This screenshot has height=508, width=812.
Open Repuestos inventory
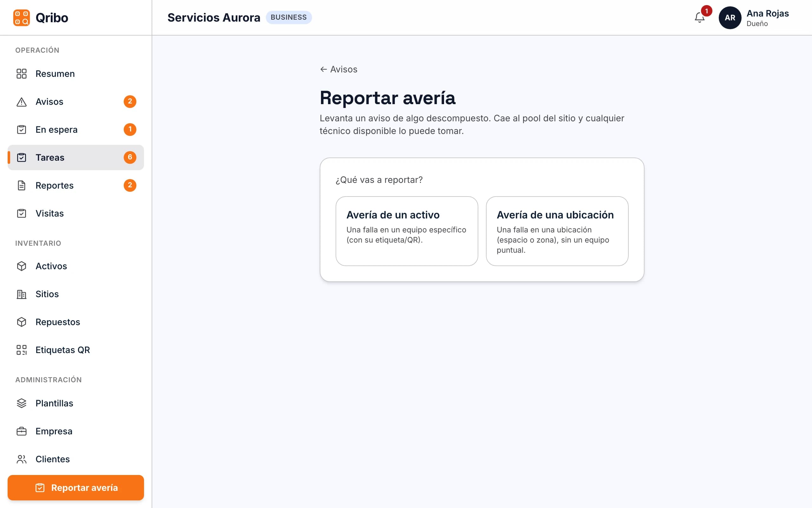(x=76, y=322)
